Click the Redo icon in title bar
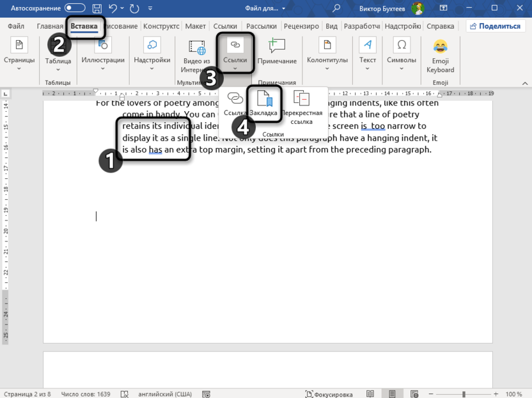 [x=134, y=8]
